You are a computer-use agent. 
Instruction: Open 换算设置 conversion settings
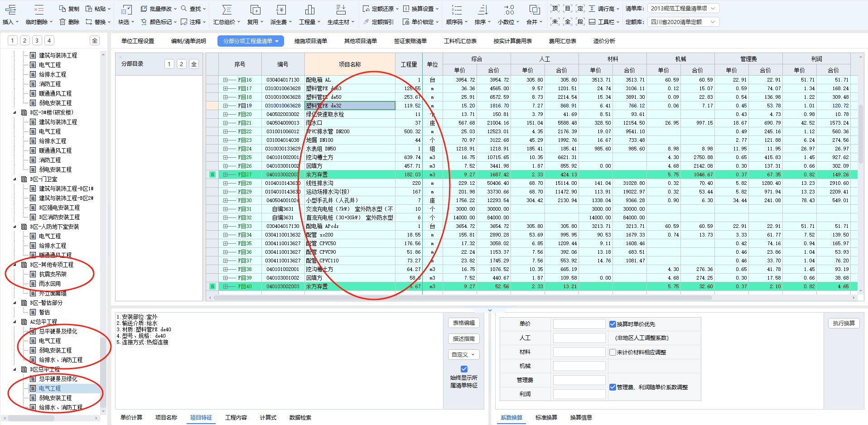click(421, 9)
